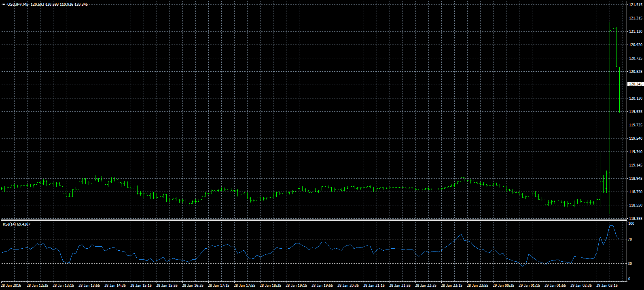Image resolution: width=644 pixels, height=290 pixels.
Task: Click the 28 Jan 15:15 time label
Action: pos(141,286)
